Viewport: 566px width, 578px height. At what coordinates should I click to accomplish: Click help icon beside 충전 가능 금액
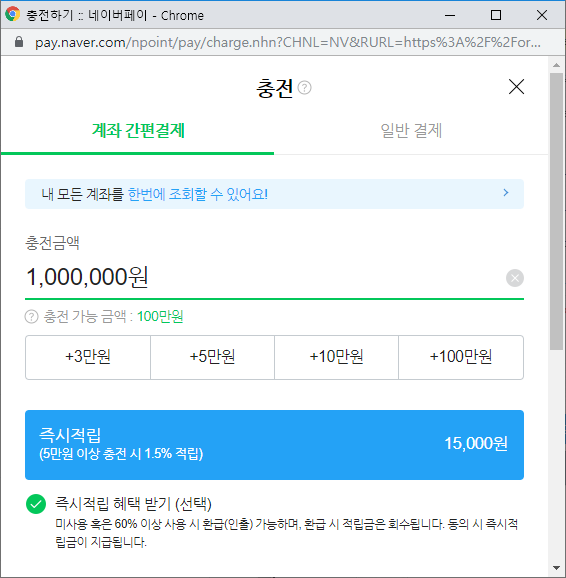click(31, 316)
